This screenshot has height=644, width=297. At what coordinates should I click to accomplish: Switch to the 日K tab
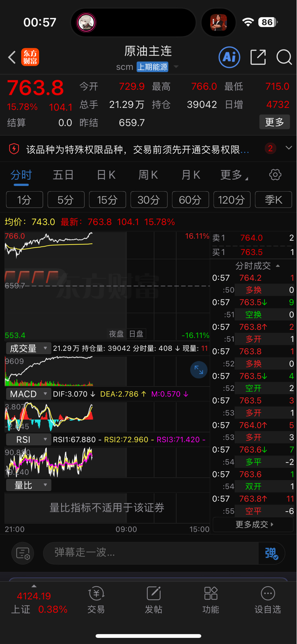point(106,175)
